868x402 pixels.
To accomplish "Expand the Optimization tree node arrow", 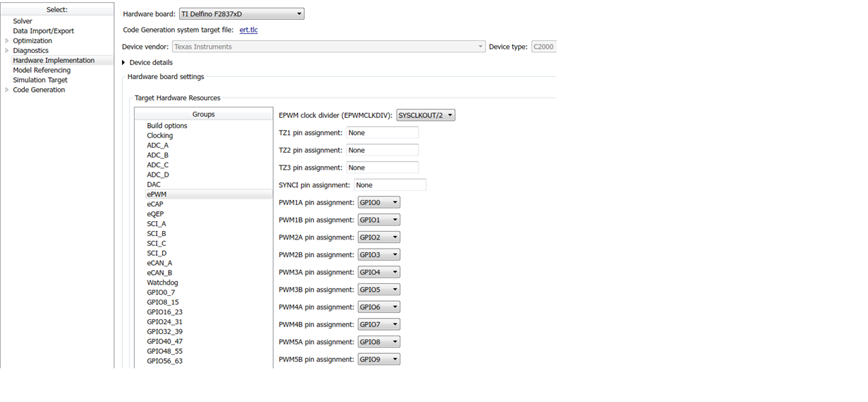I will click(x=7, y=41).
